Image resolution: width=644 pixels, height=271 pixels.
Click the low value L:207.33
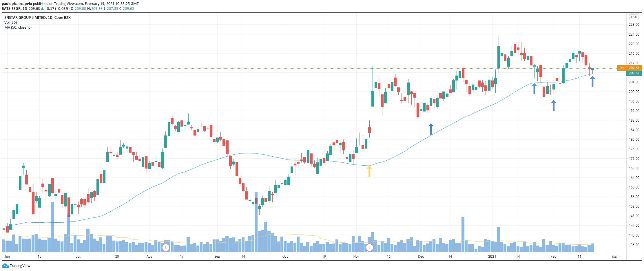111,9
